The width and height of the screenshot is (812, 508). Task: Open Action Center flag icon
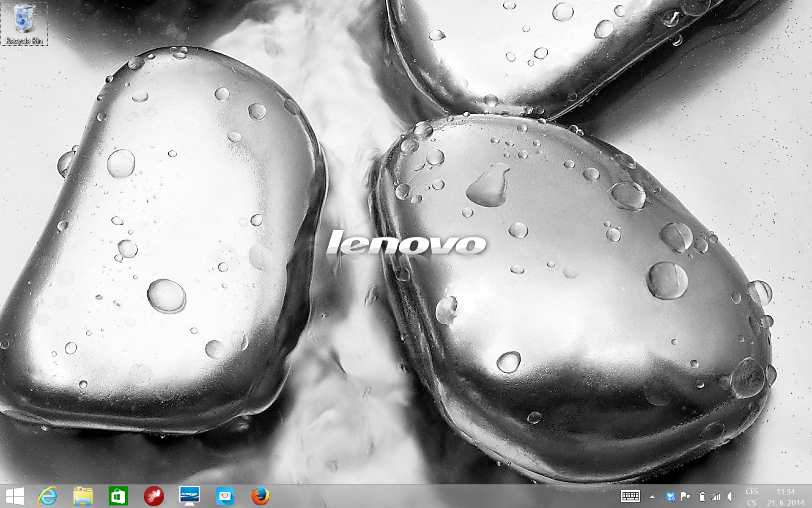(x=686, y=497)
